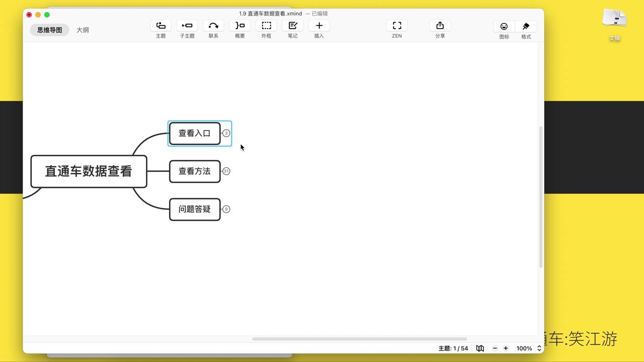Minimize the window using yellow button
The image size is (644, 362).
coord(38,15)
